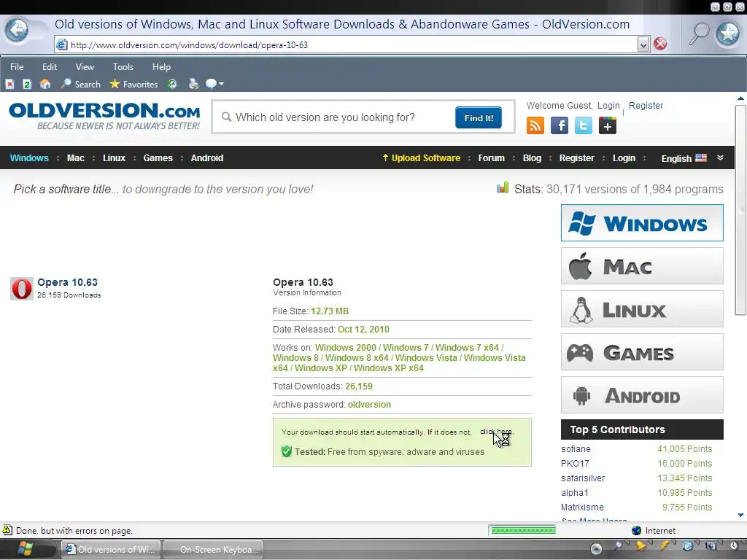Open contributor alpha1's profile
The height and width of the screenshot is (560, 747).
(x=575, y=492)
